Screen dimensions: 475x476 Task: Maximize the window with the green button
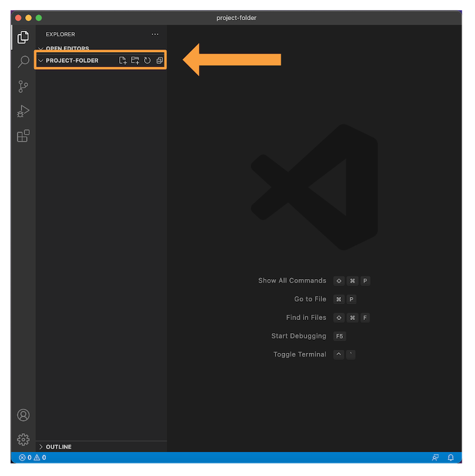tap(39, 18)
